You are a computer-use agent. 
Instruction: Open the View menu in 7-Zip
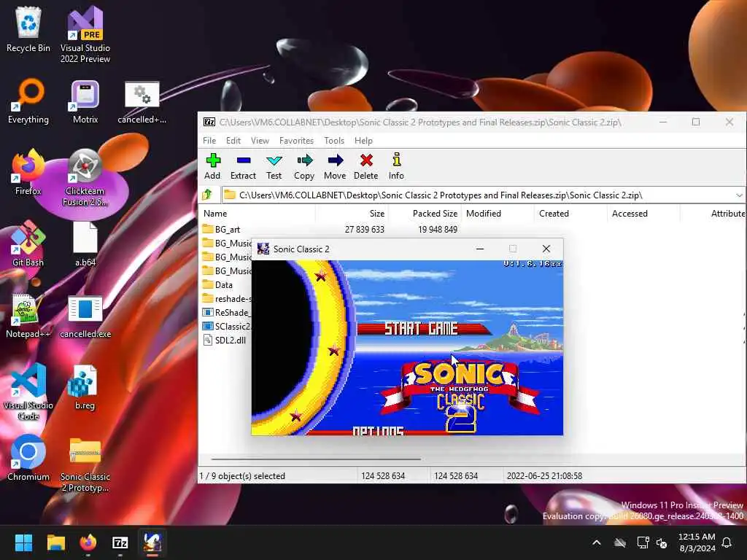click(260, 141)
